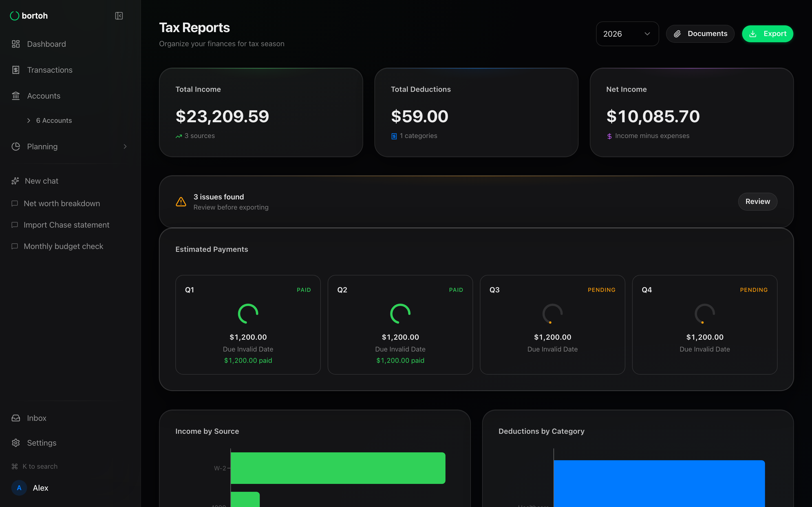Screen dimensions: 812x507
Task: Click the New chat sparkle icon
Action: tap(16, 181)
